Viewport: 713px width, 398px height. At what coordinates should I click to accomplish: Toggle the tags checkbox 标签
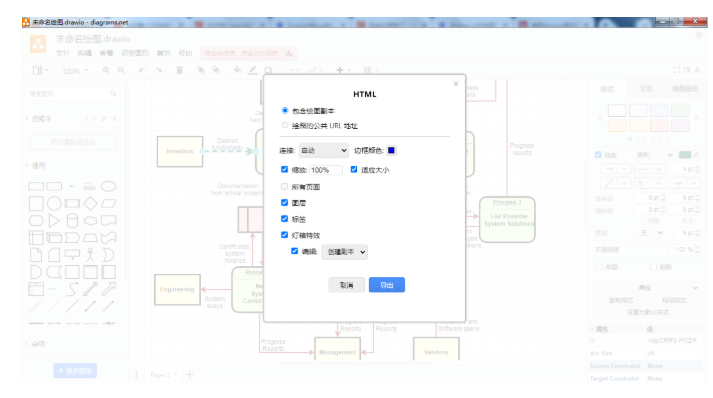click(x=285, y=219)
